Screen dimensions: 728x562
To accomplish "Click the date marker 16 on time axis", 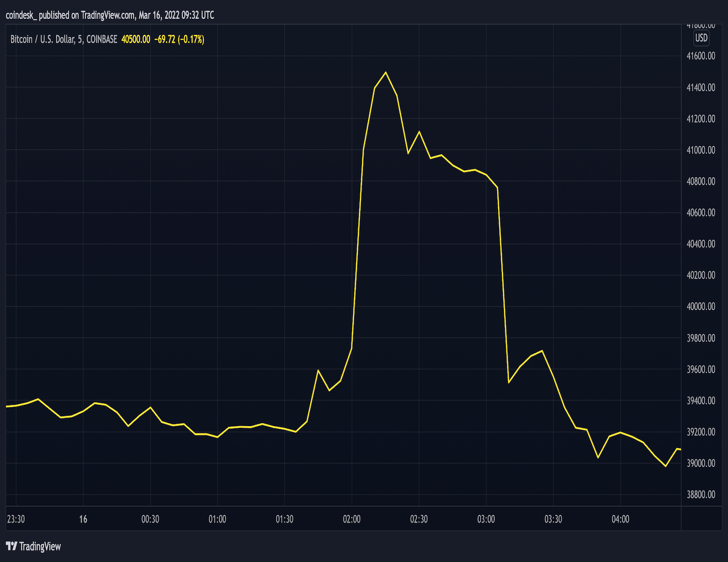I will coord(83,519).
